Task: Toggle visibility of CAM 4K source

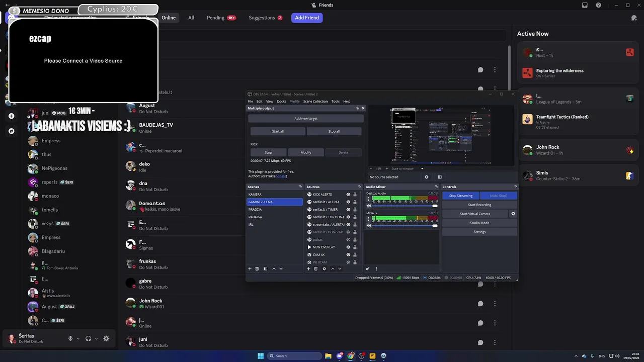Action: tap(348, 255)
